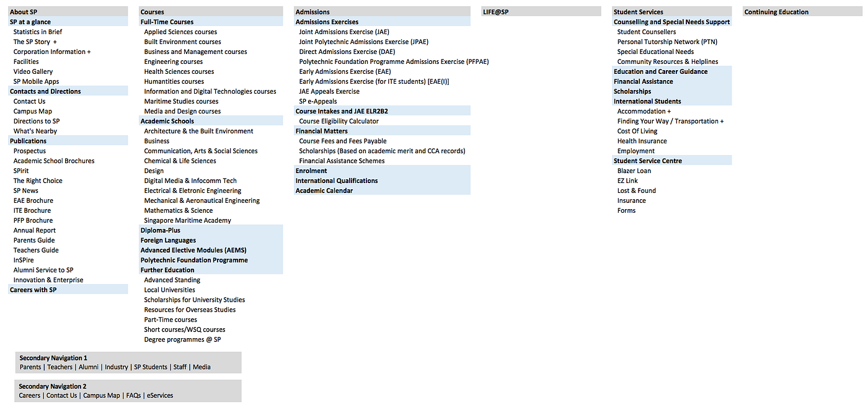The image size is (868, 412).
Task: Open the eServices link in Secondary Navigation 2
Action: click(x=160, y=395)
